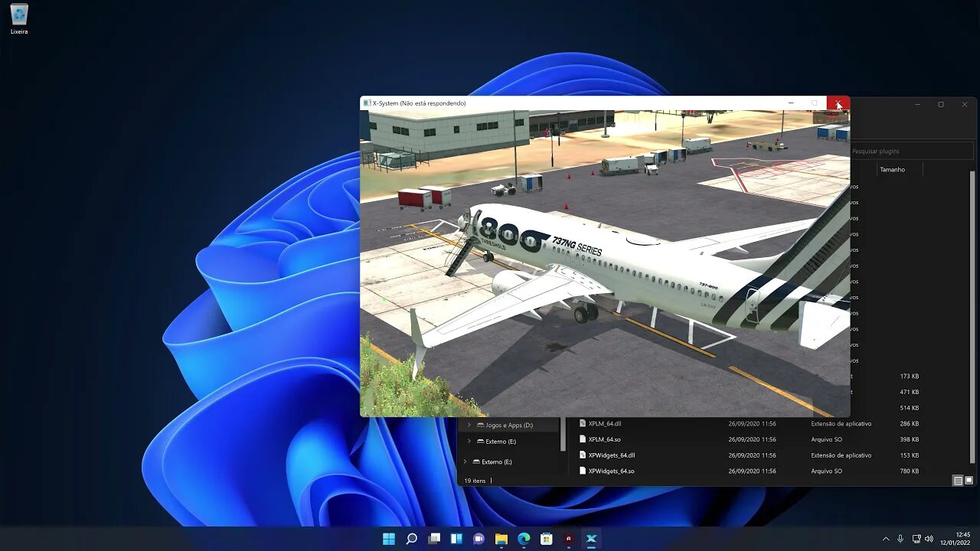Launch Teams Chat from the taskbar

(479, 539)
